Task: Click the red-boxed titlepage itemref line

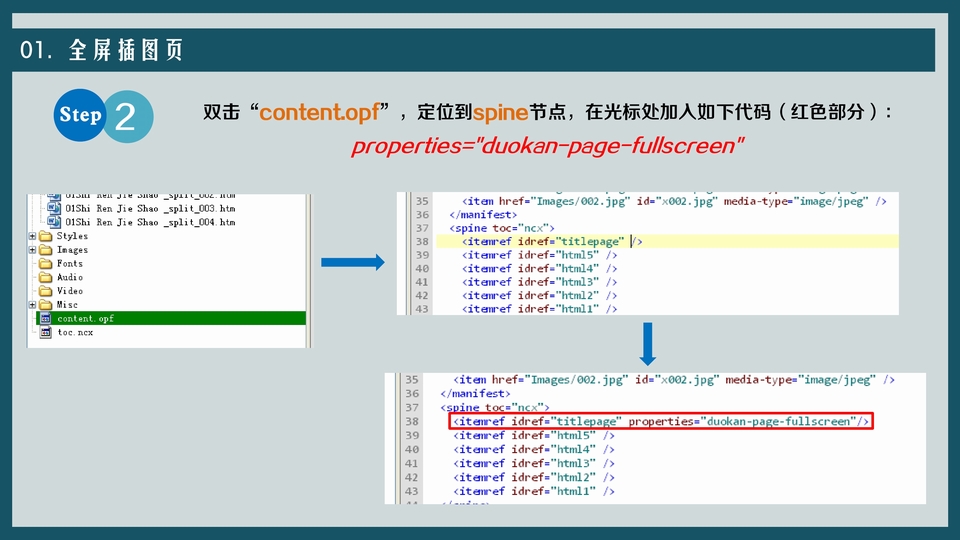Action: 661,422
